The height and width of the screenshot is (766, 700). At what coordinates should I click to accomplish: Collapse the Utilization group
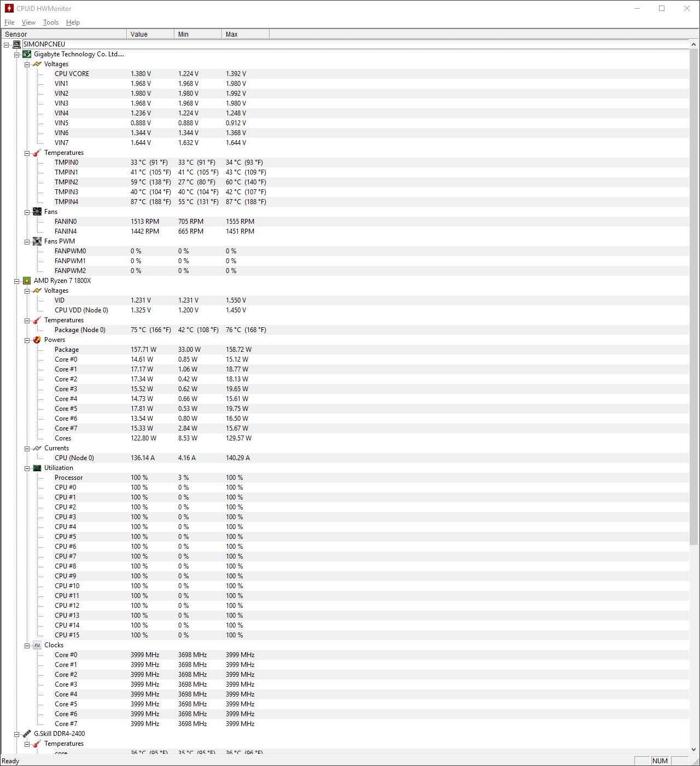(27, 468)
